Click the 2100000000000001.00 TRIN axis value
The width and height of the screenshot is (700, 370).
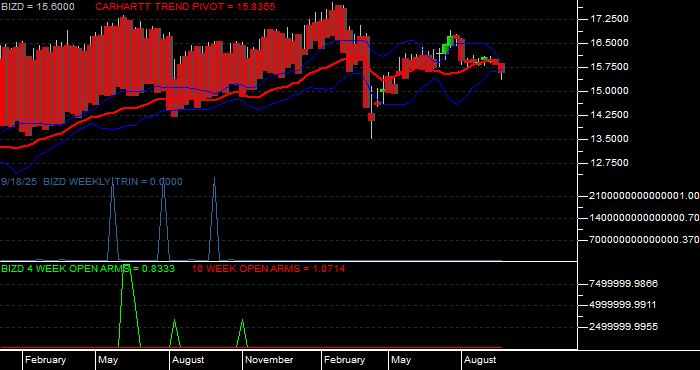point(644,195)
